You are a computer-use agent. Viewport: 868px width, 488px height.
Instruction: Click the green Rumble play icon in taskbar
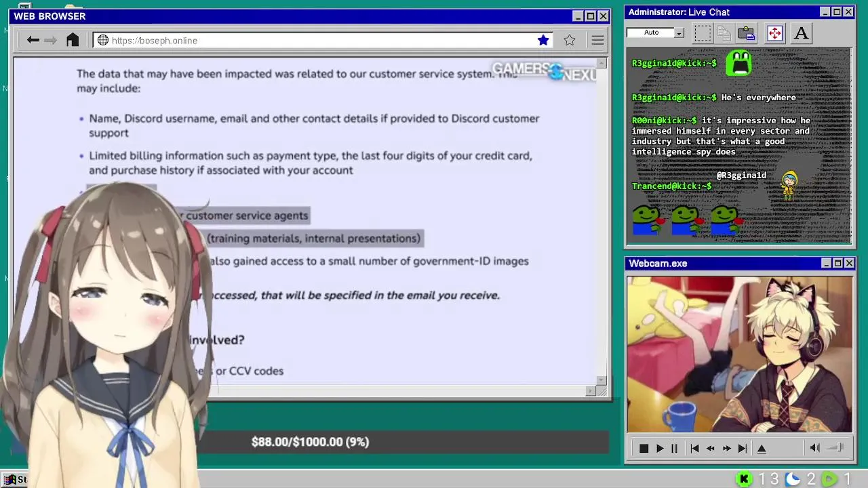click(x=830, y=479)
